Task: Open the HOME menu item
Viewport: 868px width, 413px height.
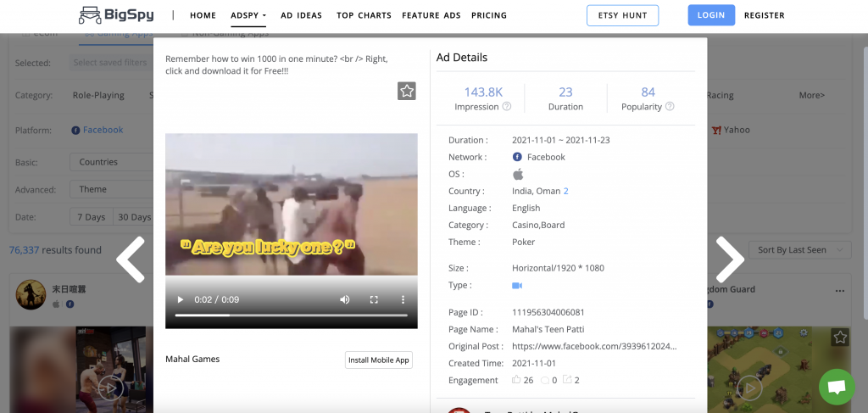Action: click(203, 15)
